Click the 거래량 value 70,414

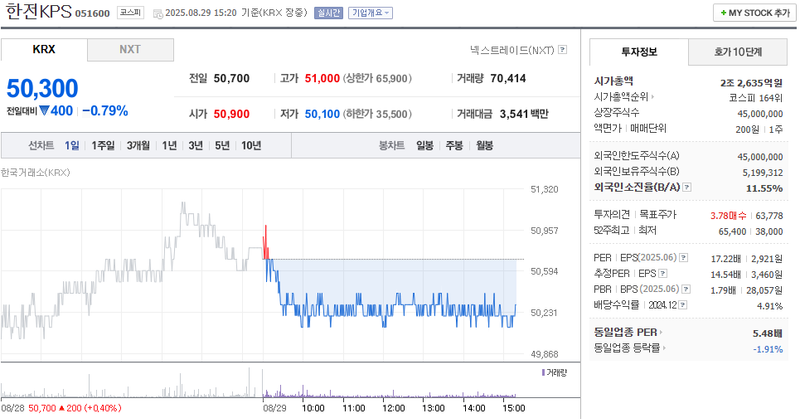[508, 79]
